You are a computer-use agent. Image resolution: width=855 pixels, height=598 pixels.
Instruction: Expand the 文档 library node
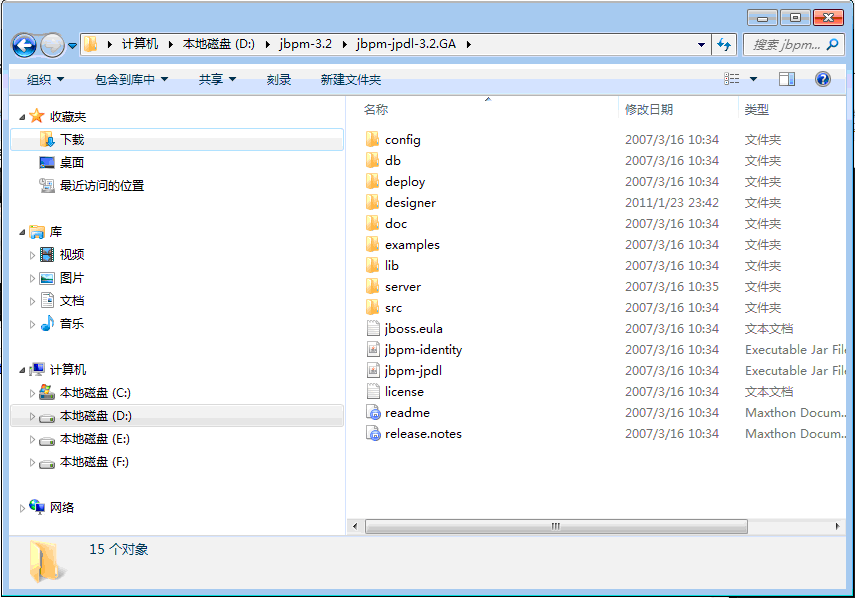click(x=32, y=301)
